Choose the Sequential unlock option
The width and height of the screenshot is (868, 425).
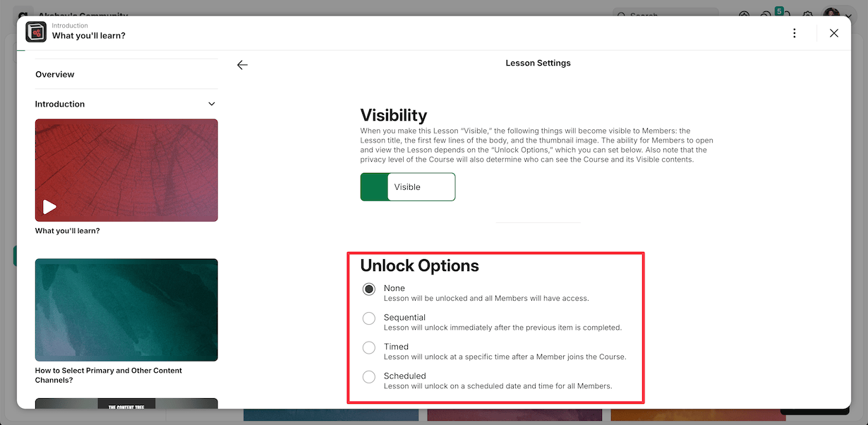[369, 318]
